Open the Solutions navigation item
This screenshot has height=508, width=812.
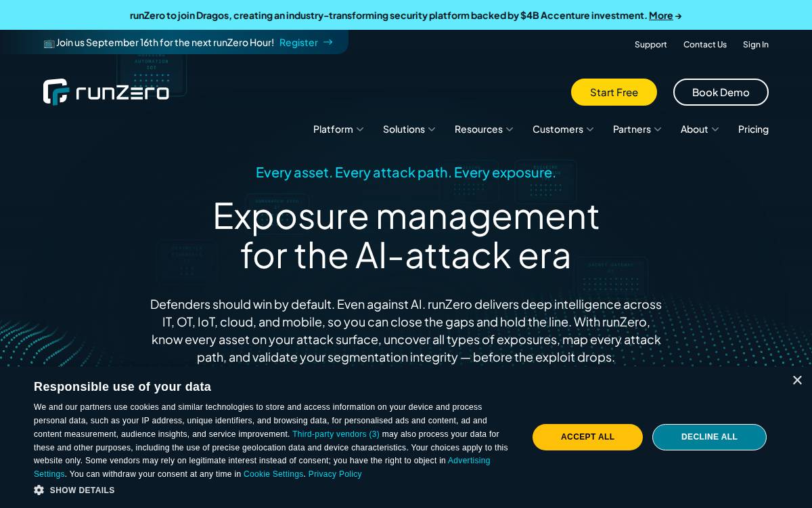point(404,129)
